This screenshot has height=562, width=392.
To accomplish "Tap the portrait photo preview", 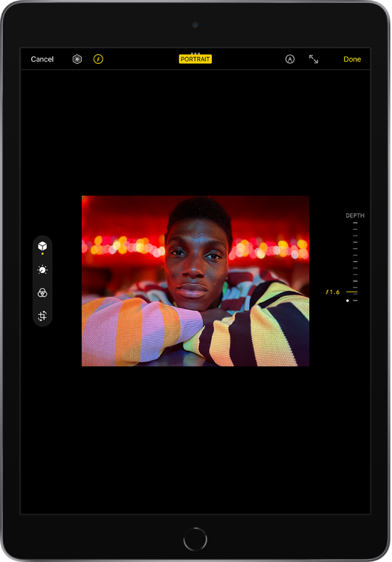I will click(195, 280).
